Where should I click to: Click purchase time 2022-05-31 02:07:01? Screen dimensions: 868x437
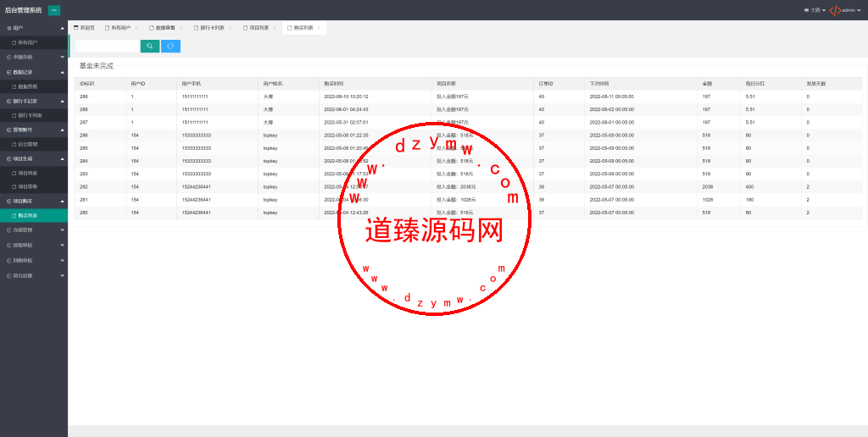point(346,122)
